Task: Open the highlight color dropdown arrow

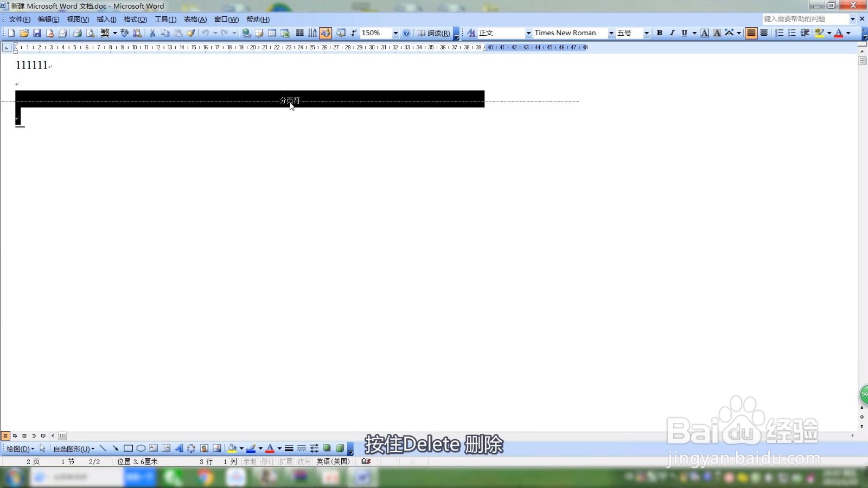Action: (x=829, y=33)
